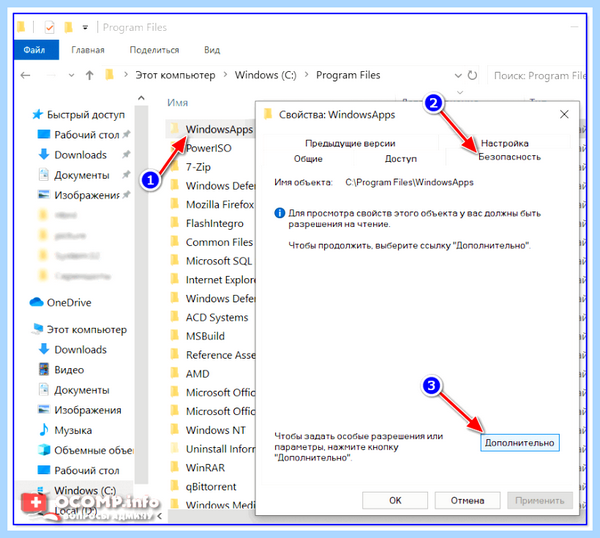Select Быстрый доступ in navigation pane
The image size is (600, 538).
[x=78, y=114]
